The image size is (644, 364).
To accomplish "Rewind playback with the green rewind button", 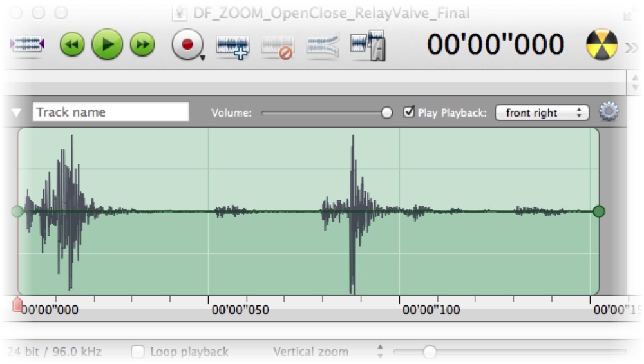I will (x=72, y=44).
